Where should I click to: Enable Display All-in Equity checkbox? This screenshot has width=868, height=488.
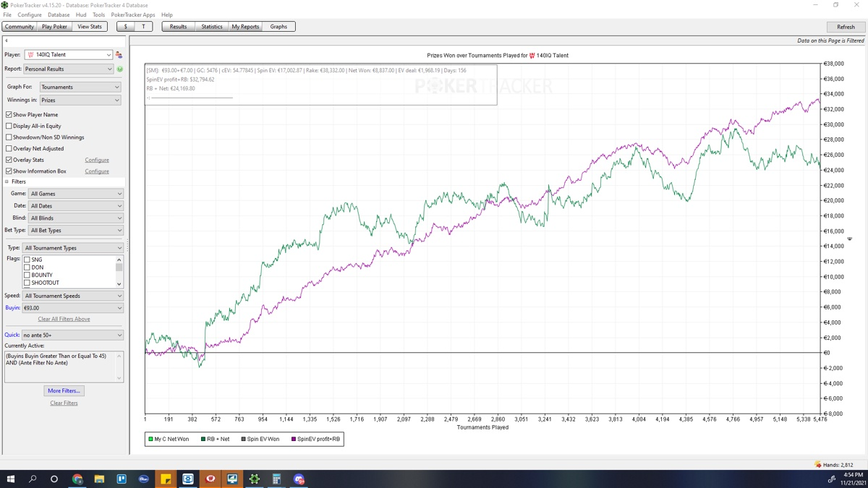(9, 126)
